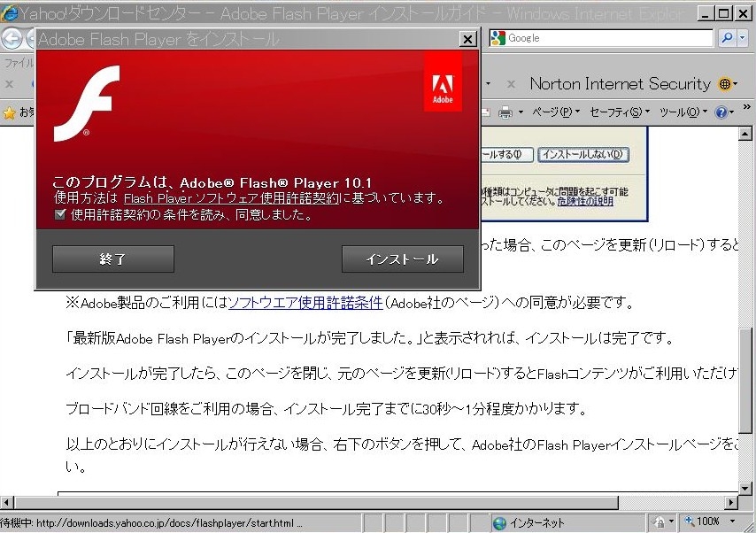Minimize the Internet Explorer window

705,13
